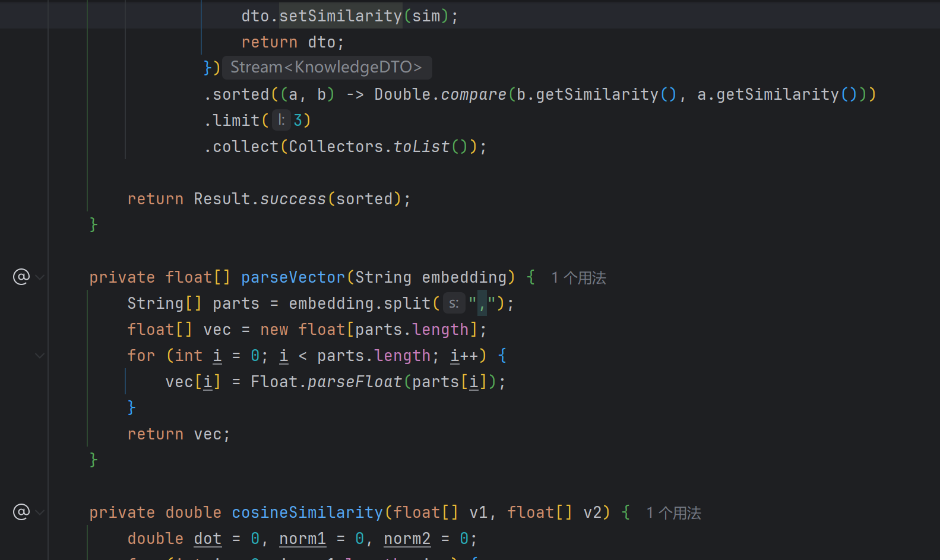Click the split method call

coord(407,303)
